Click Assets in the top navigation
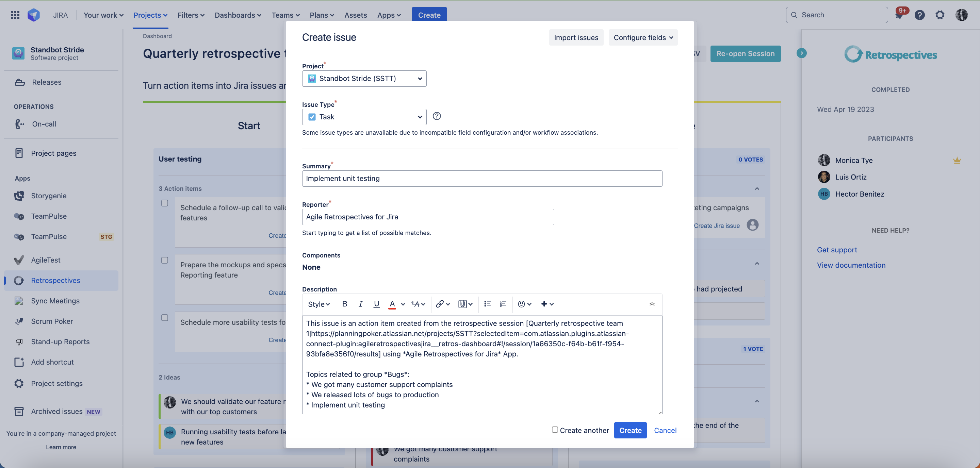 [x=355, y=15]
